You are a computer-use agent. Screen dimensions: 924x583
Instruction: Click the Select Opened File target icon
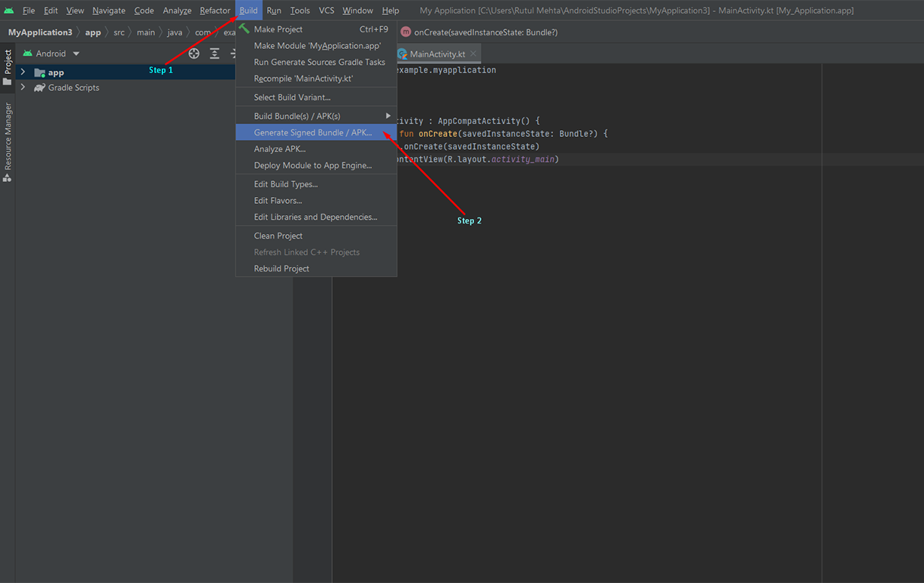(194, 53)
